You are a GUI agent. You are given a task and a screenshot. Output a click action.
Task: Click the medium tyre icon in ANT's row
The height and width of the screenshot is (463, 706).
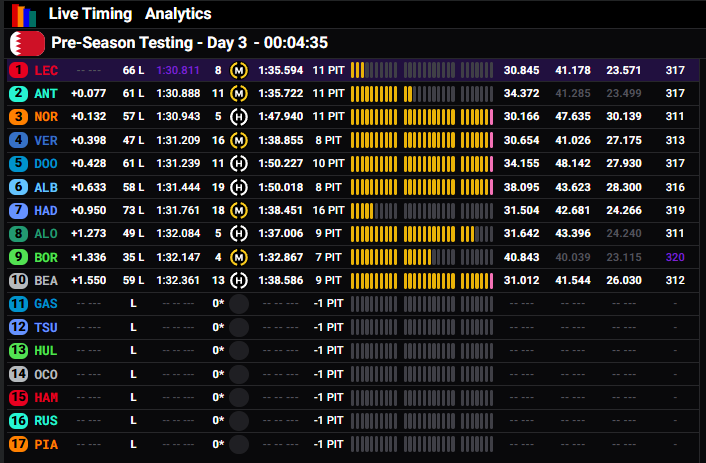239,93
